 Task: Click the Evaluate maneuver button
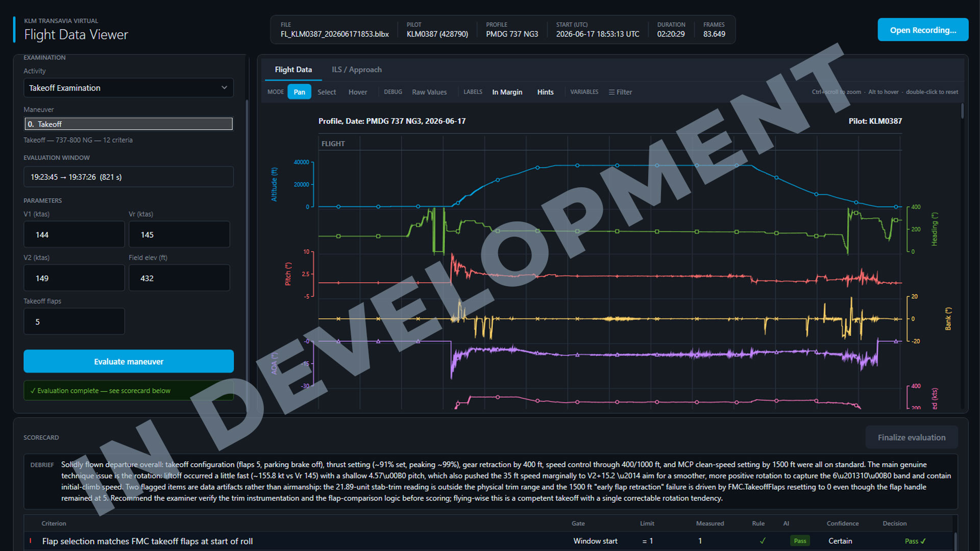click(129, 361)
